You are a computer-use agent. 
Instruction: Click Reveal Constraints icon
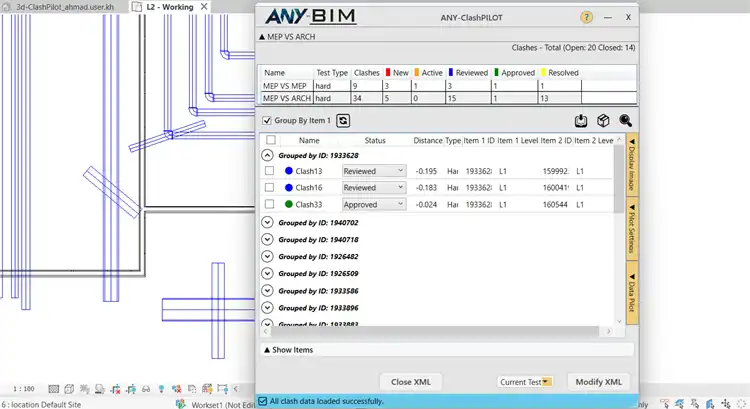pyautogui.click(x=222, y=389)
